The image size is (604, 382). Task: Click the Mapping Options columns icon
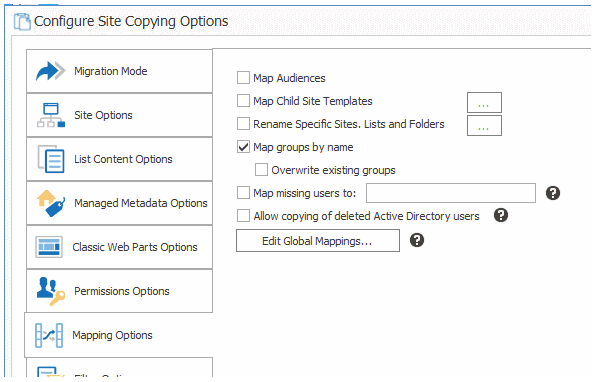[x=49, y=335]
